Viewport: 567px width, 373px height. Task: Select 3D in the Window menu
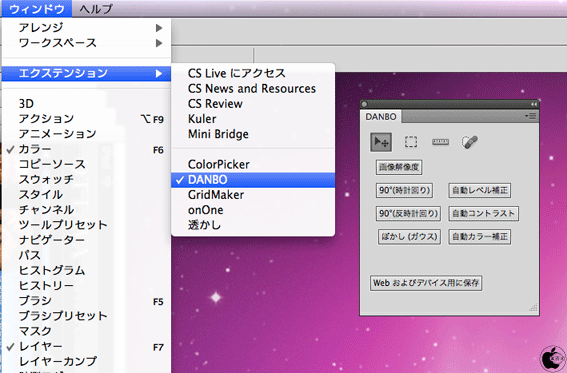[86, 104]
